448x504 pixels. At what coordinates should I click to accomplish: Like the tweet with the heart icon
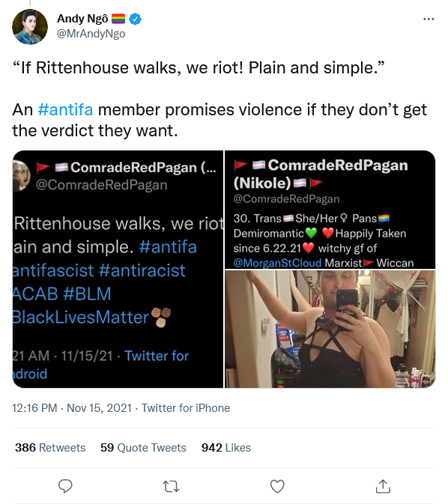[277, 486]
